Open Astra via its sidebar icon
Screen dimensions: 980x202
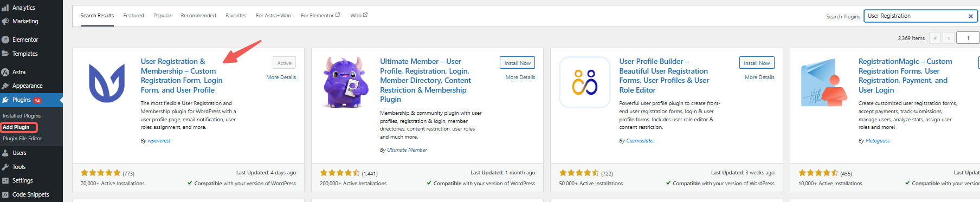(5, 72)
